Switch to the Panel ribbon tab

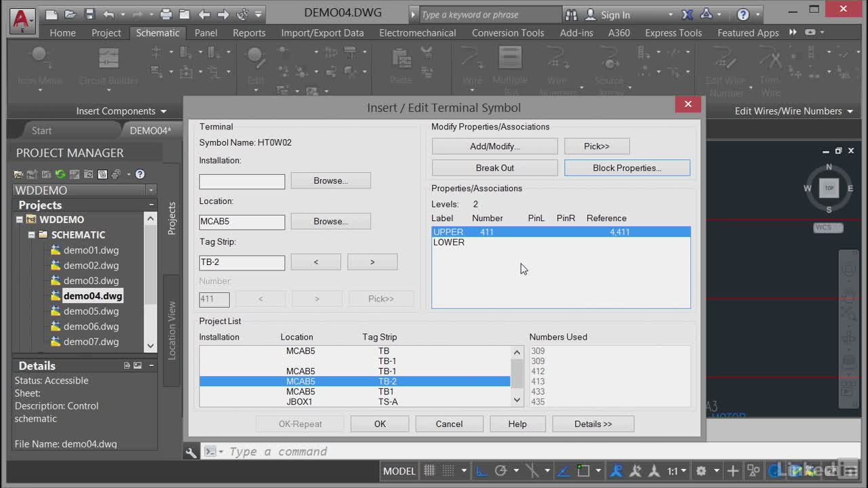(x=206, y=33)
